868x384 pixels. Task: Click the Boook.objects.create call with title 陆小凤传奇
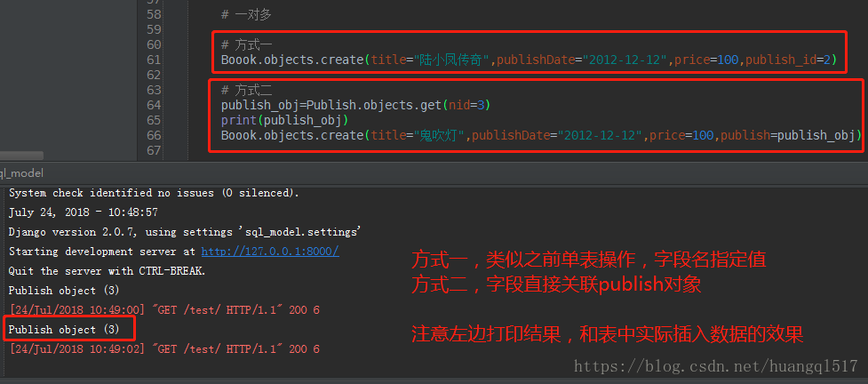click(x=529, y=60)
